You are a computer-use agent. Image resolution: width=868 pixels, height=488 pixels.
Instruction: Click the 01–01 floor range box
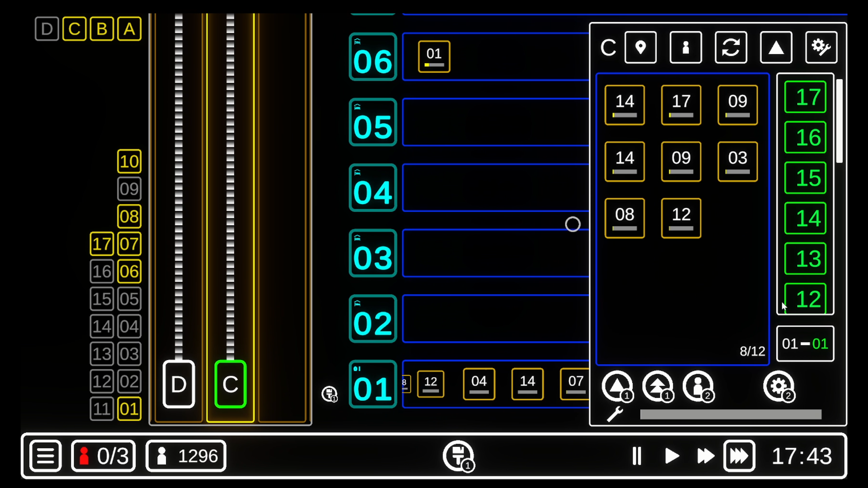(805, 344)
